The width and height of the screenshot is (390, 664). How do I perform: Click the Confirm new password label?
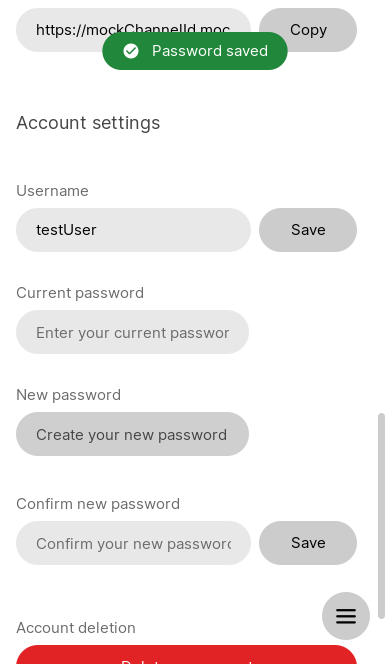[98, 504]
